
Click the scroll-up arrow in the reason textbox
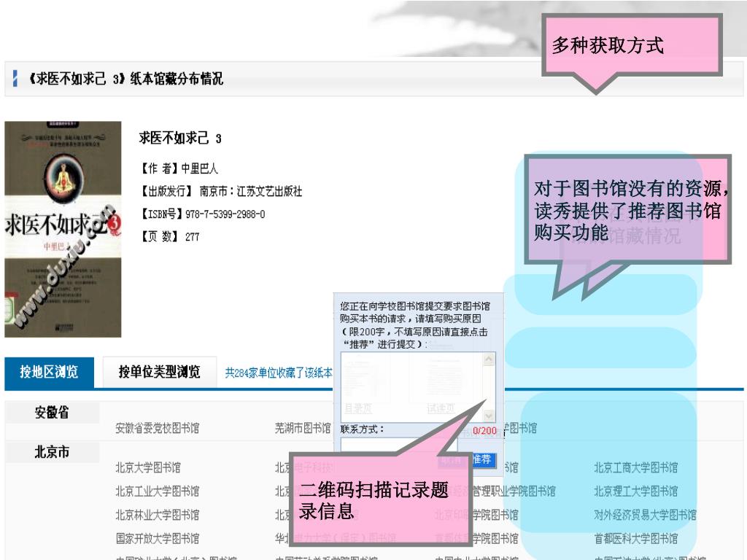tap(489, 359)
